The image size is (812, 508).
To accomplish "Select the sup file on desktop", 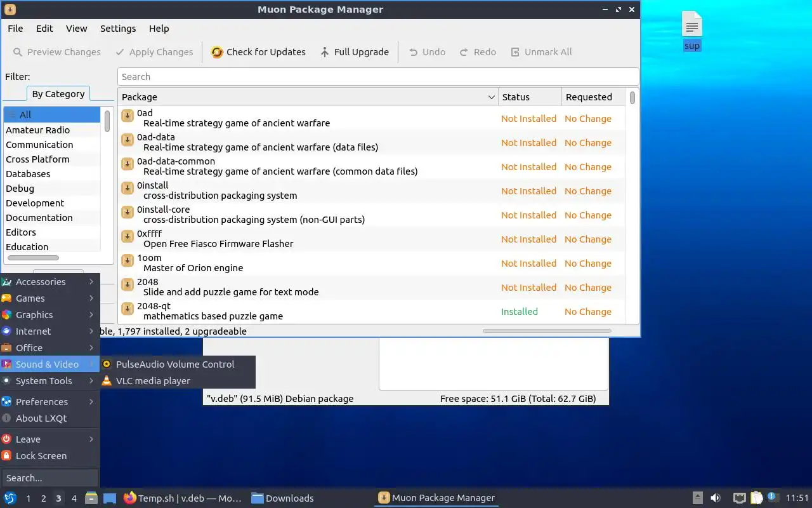I will click(692, 31).
